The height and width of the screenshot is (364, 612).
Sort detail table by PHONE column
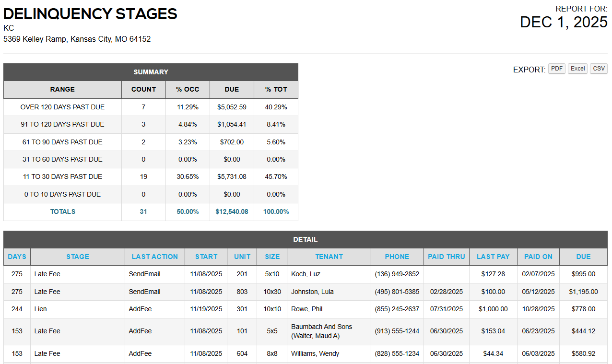click(x=397, y=257)
